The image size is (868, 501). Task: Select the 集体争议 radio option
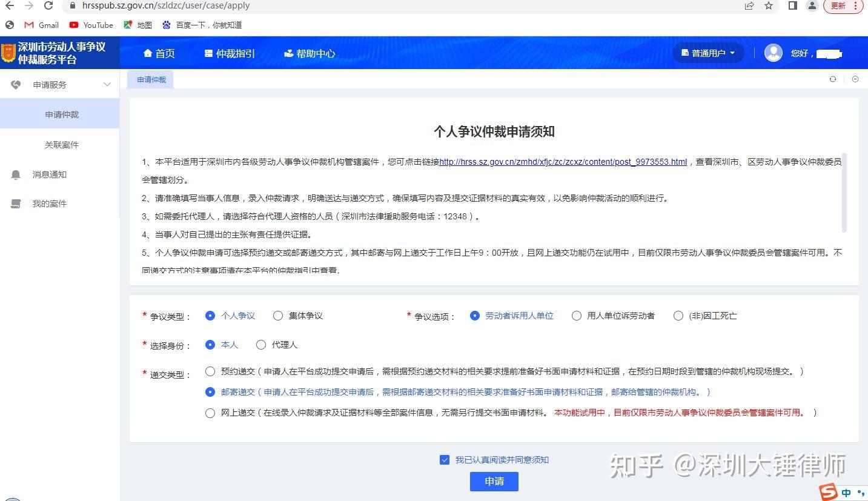(277, 316)
